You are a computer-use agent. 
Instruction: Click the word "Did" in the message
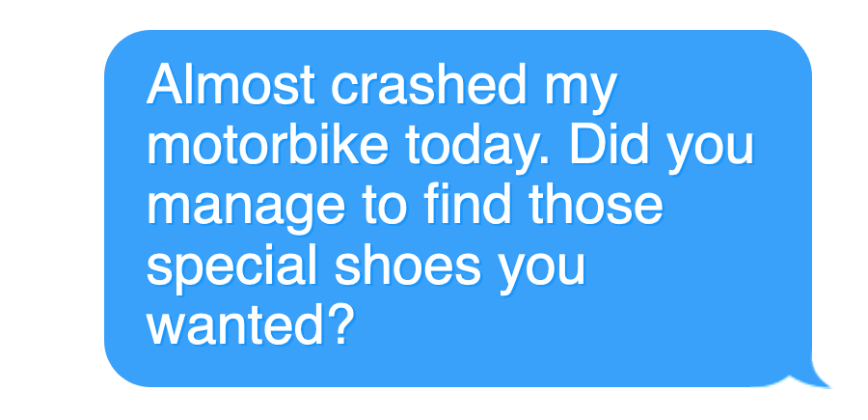(609, 144)
